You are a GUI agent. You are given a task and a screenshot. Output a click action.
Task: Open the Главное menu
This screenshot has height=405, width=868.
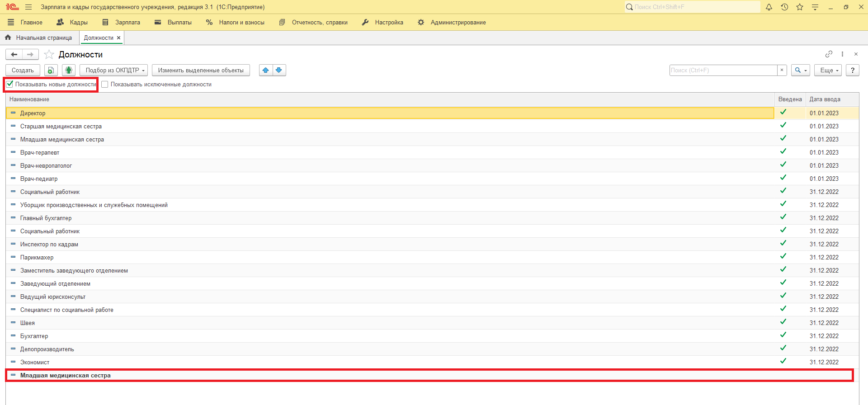(25, 22)
